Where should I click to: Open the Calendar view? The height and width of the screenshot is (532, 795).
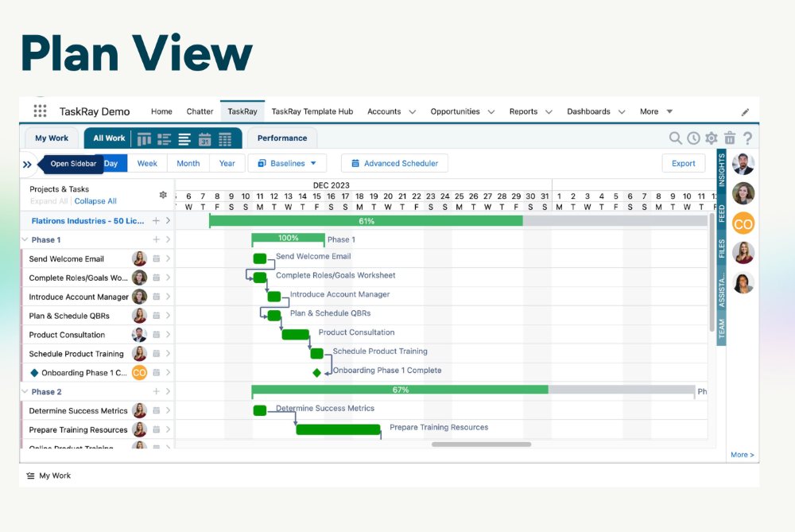204,138
